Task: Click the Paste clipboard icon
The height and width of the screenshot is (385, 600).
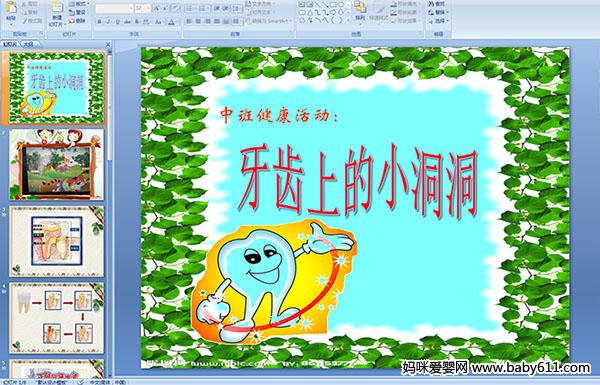Action: [11, 10]
